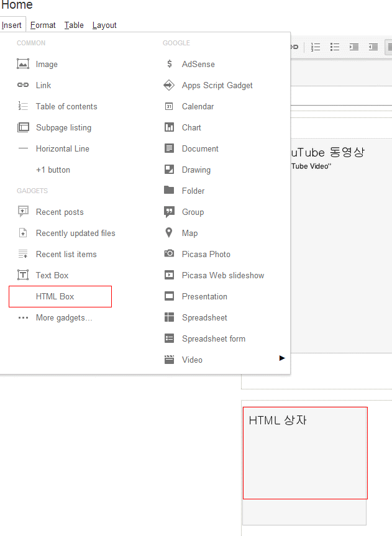Click the Spreadsheet grid icon

coord(169,317)
